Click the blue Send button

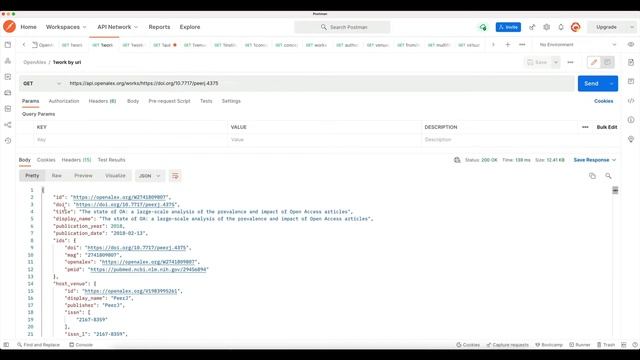(x=591, y=83)
